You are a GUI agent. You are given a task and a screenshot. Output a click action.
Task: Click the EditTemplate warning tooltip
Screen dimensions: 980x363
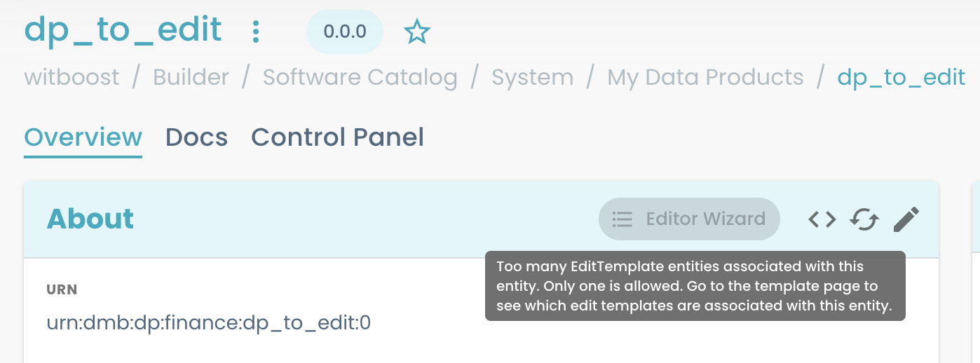pos(695,286)
